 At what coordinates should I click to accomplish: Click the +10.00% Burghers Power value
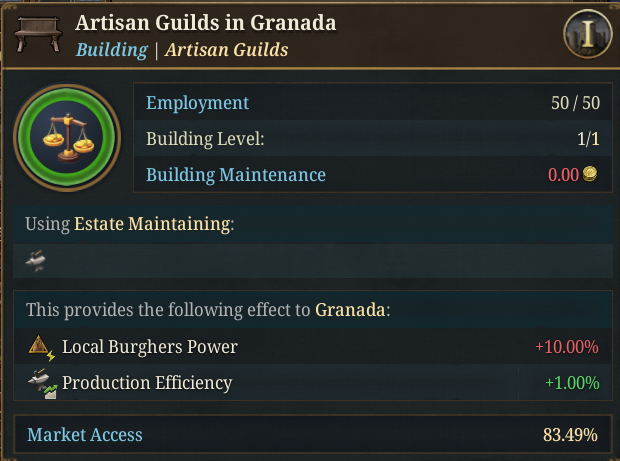tap(566, 348)
